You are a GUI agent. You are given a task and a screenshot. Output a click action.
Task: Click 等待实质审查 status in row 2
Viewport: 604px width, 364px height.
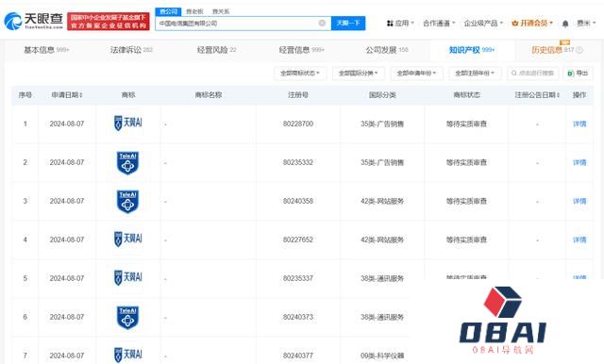click(466, 163)
